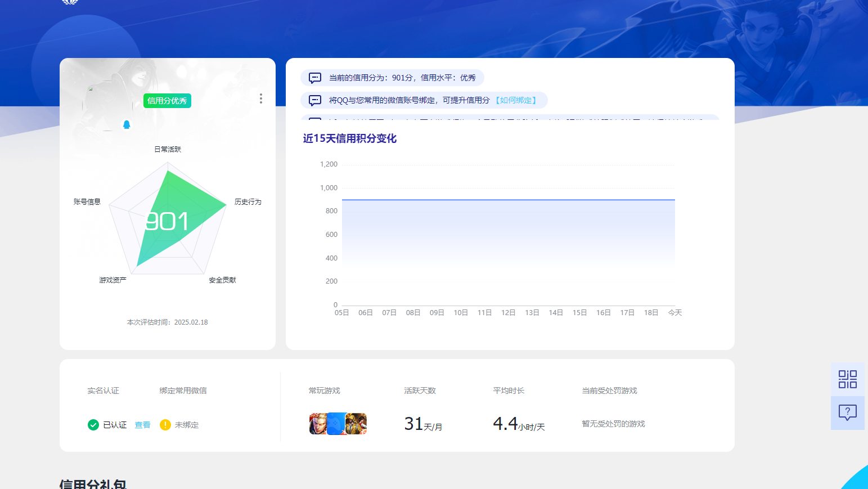
Task: Click the 05日 label on chart axis
Action: point(342,312)
